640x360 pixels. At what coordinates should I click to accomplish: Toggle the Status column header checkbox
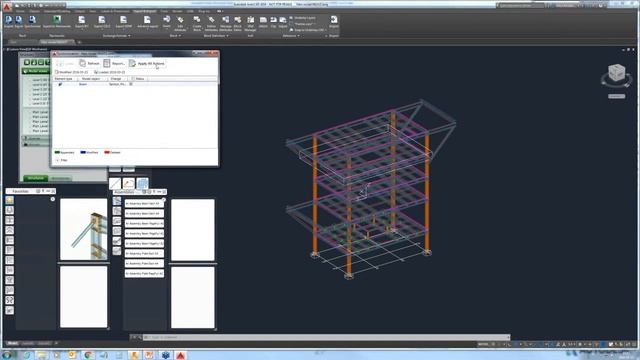point(133,79)
